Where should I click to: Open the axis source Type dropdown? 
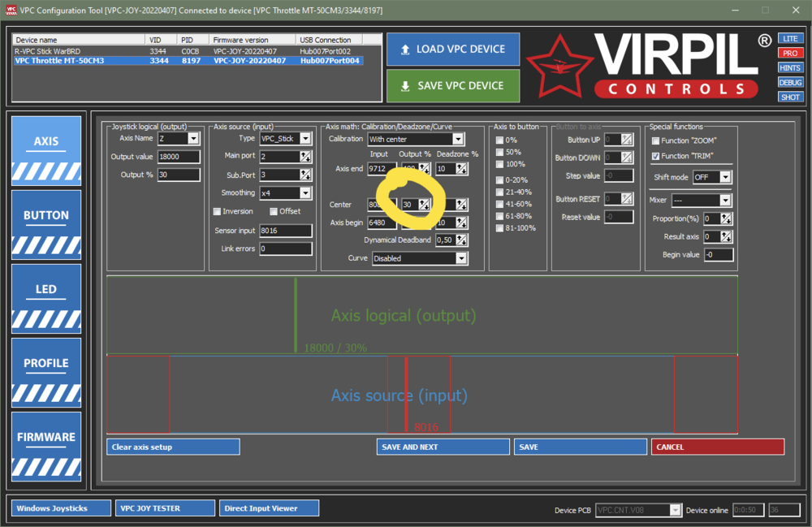(305, 138)
